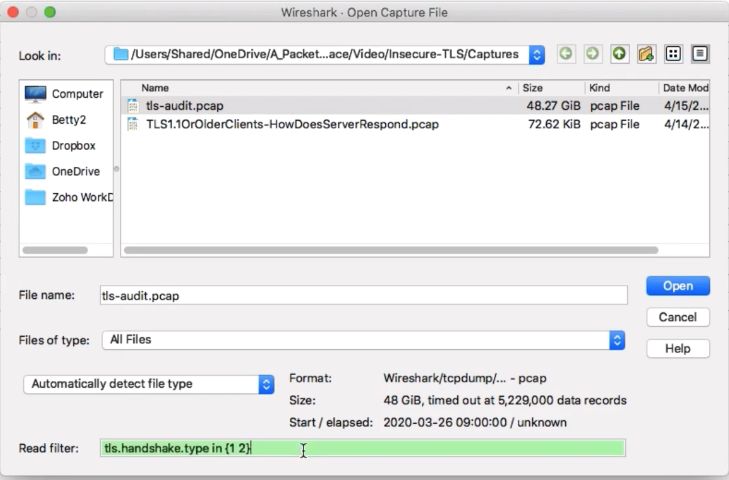The height and width of the screenshot is (480, 729).
Task: Click the 48.27 GiB size cell
Action: click(x=553, y=106)
